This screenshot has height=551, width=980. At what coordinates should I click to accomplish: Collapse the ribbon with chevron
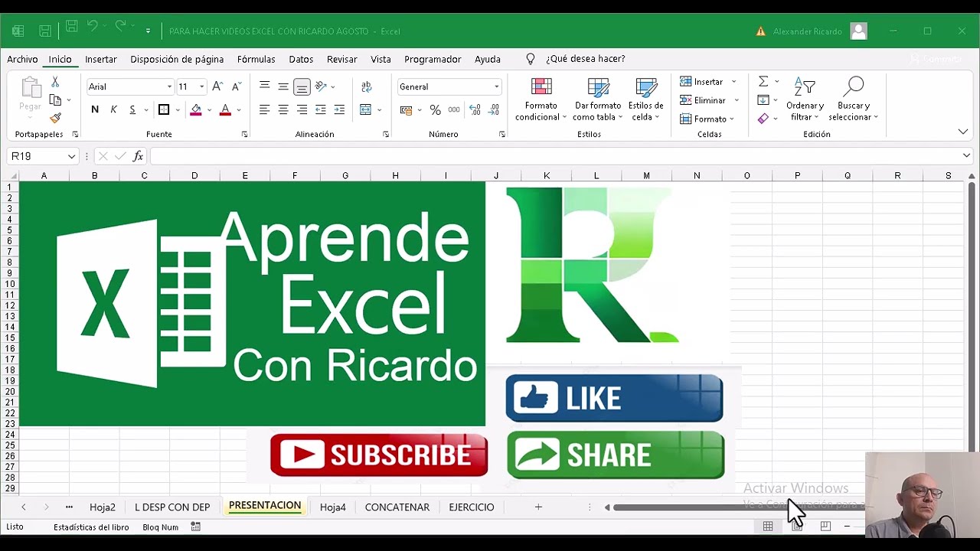tap(963, 132)
